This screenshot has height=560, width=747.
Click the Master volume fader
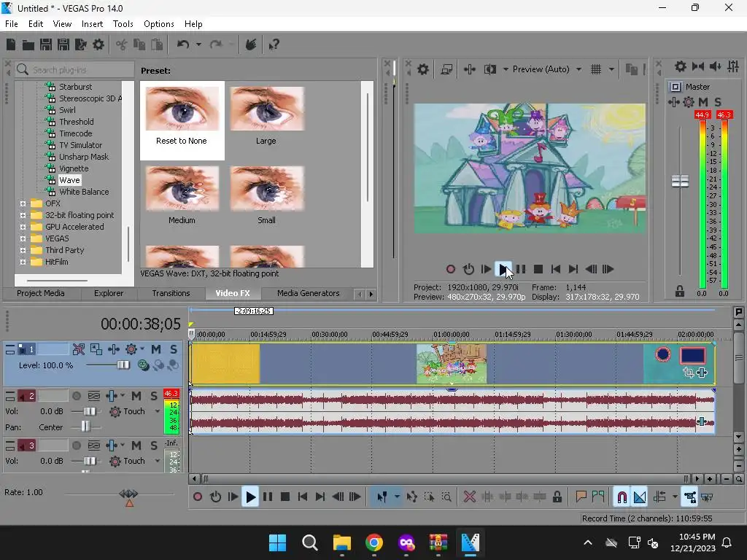tap(680, 181)
